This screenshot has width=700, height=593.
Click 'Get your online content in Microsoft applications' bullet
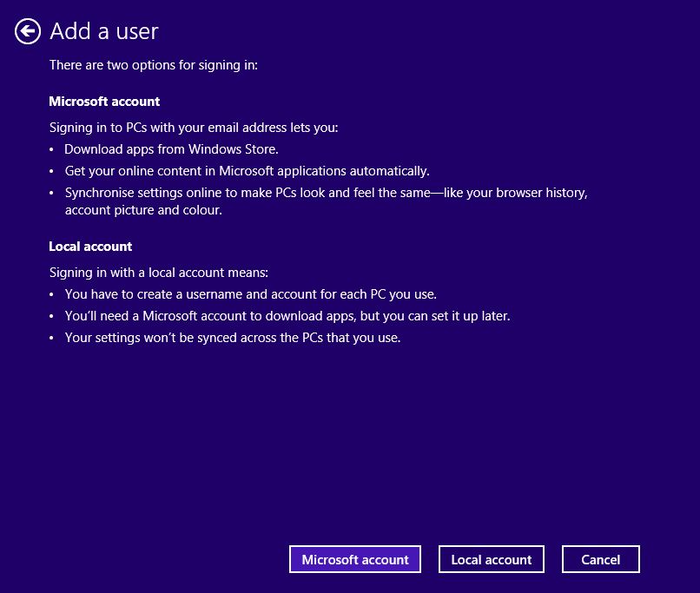(248, 171)
